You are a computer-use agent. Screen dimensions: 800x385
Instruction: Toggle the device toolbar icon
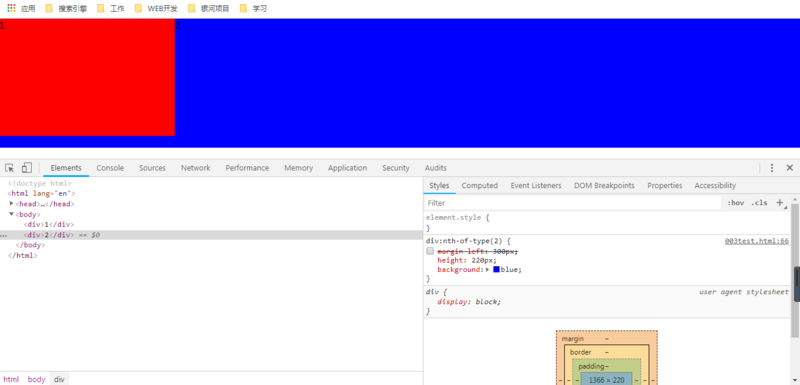(27, 168)
